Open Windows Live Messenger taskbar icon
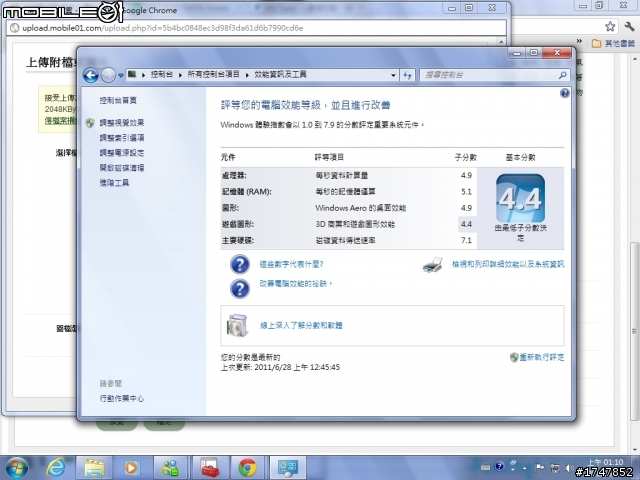 [x=170, y=468]
